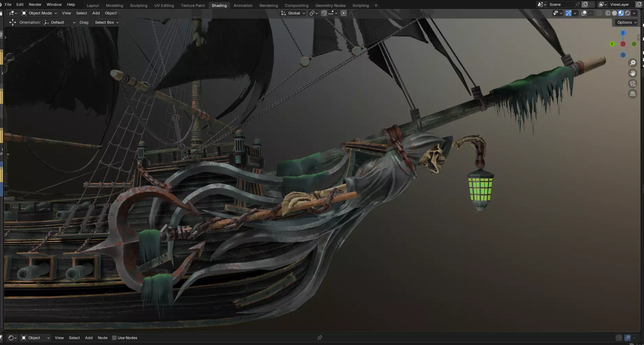The image size is (644, 345).
Task: Open the 3D viewport Object menu
Action: coord(111,13)
